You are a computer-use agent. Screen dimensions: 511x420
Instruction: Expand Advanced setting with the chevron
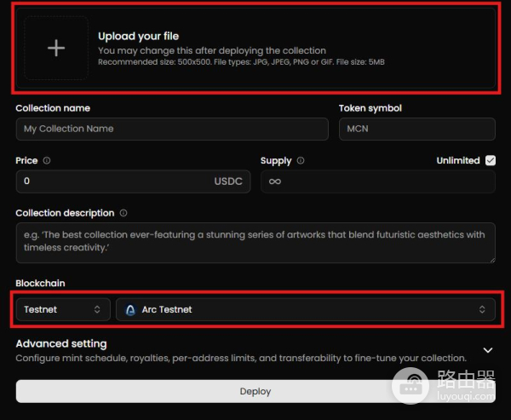click(x=488, y=349)
